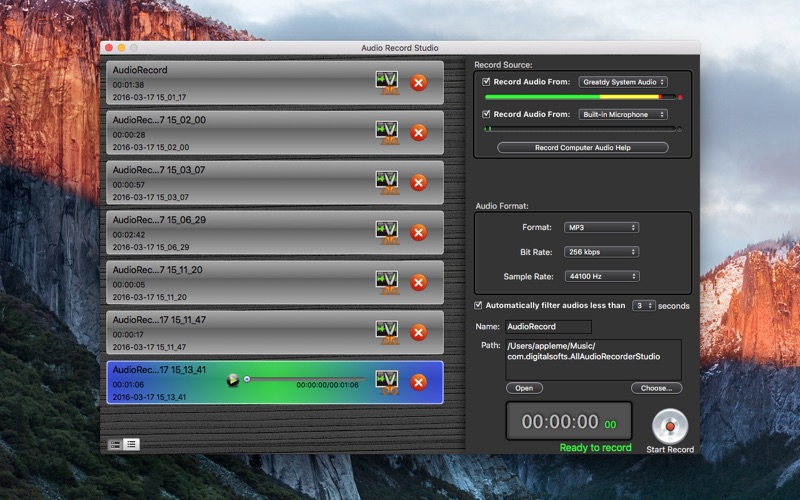The width and height of the screenshot is (800, 500).
Task: Click the Start Record button
Action: click(x=670, y=426)
